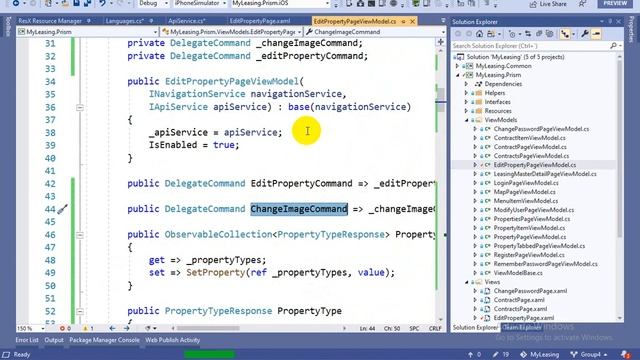Toggle Track Active Item in Solution Explorer
The image size is (640, 360).
click(565, 34)
